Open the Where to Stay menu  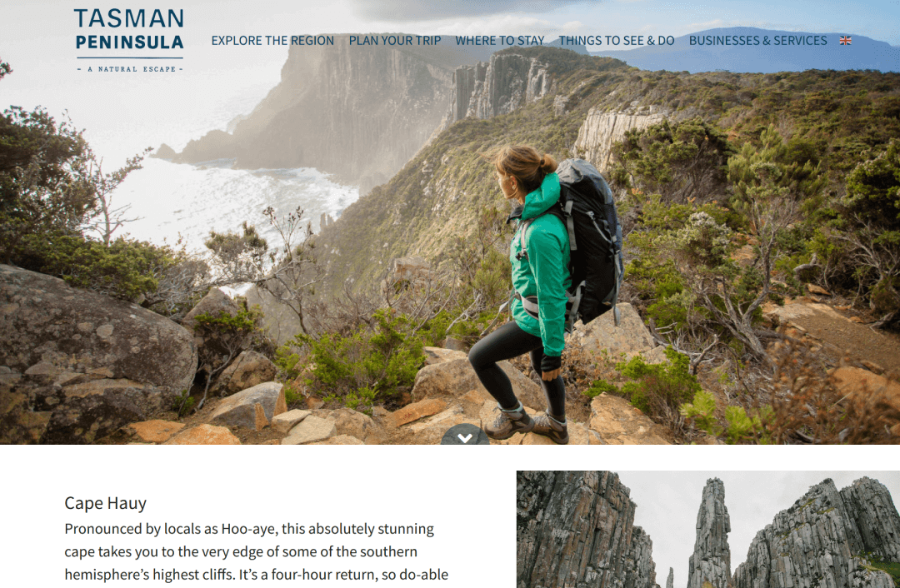click(x=500, y=41)
